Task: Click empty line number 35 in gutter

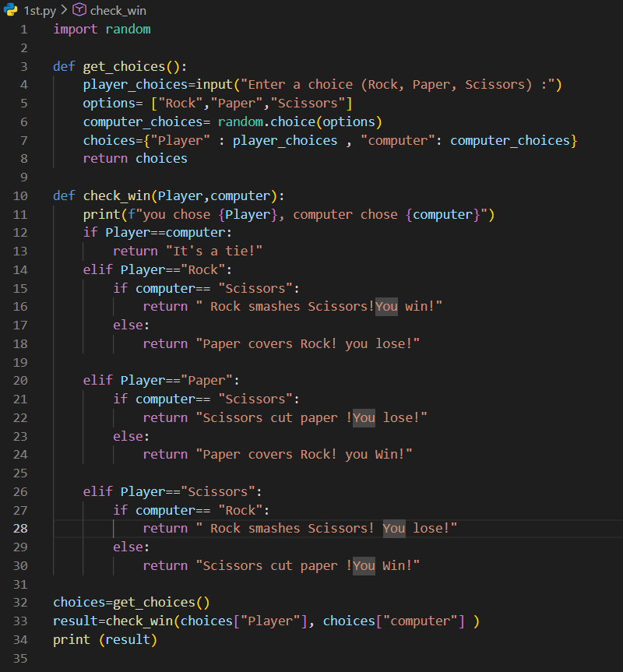Action: point(20,658)
